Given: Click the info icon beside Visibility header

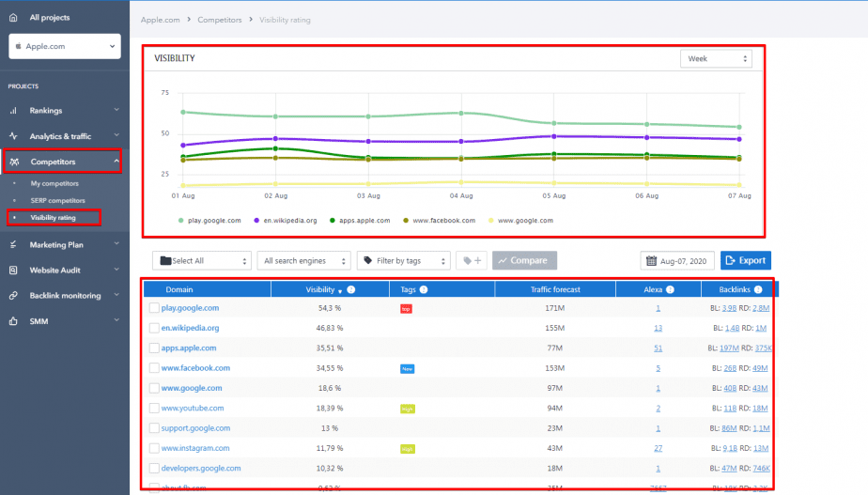Looking at the screenshot, I should [351, 289].
